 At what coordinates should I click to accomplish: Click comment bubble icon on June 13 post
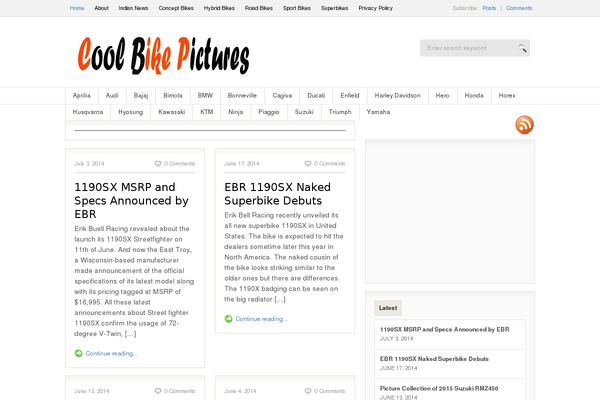[158, 391]
